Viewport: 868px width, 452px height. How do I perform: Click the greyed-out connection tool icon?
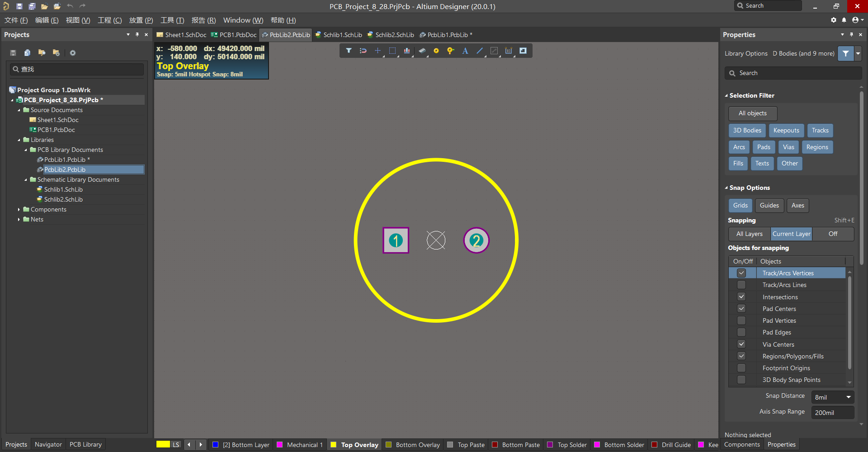(x=494, y=51)
